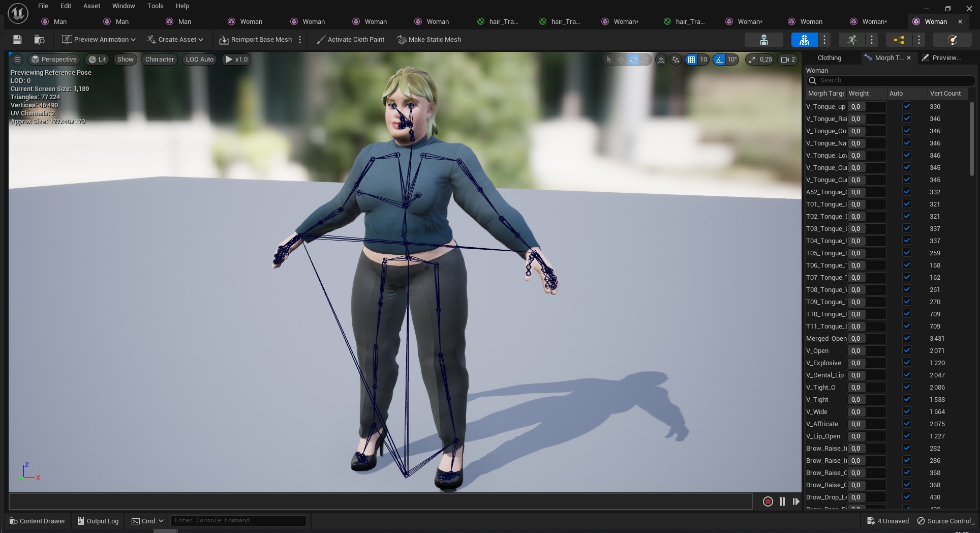Adjust V_Open morph target weight slider
This screenshot has width=980, height=533.
(867, 351)
